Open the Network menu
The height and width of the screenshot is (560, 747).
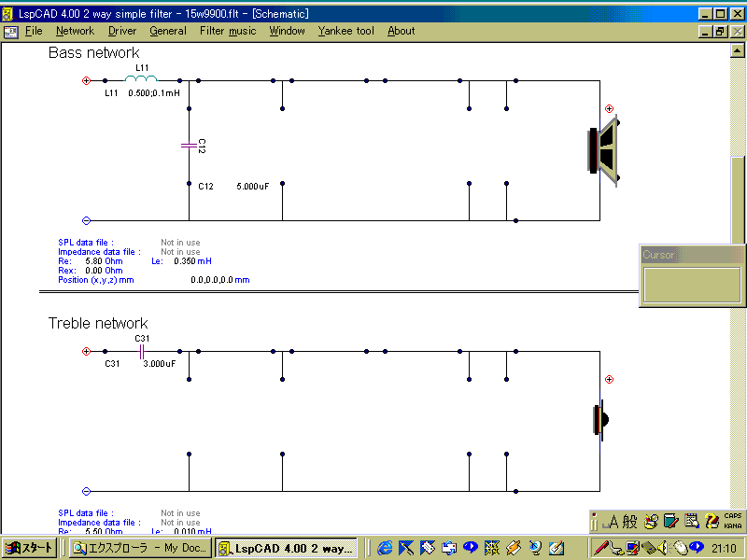[75, 31]
